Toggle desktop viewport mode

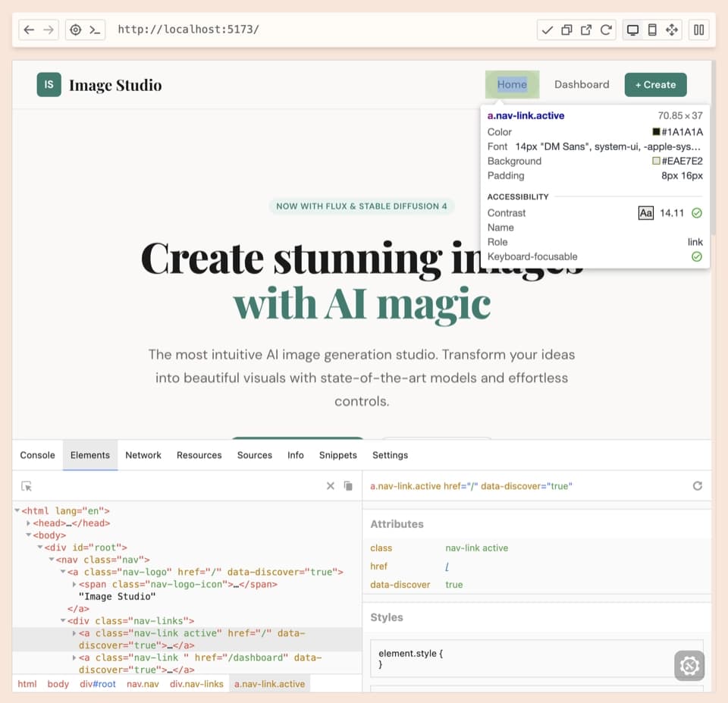click(x=632, y=30)
